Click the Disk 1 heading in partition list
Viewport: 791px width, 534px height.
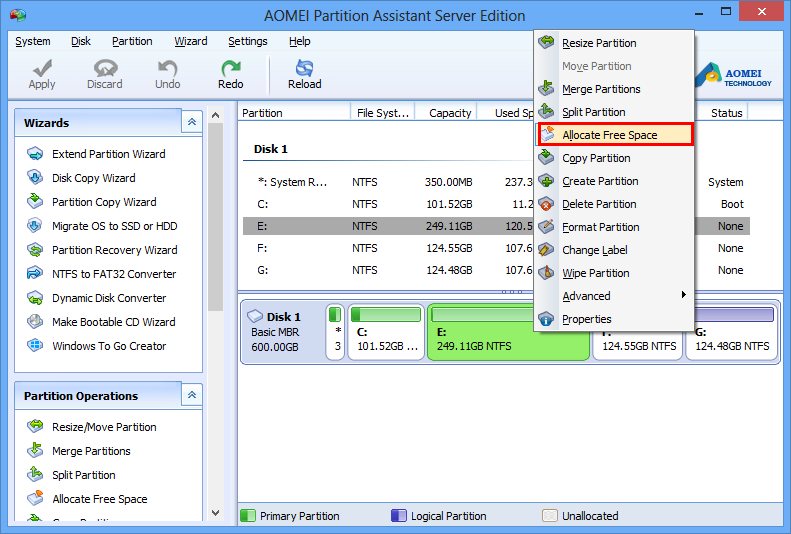click(270, 149)
